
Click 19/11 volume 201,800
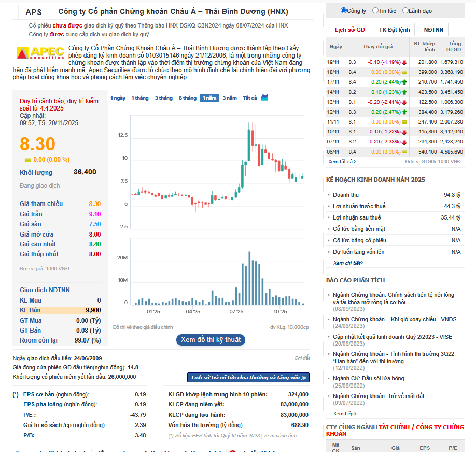pos(427,62)
